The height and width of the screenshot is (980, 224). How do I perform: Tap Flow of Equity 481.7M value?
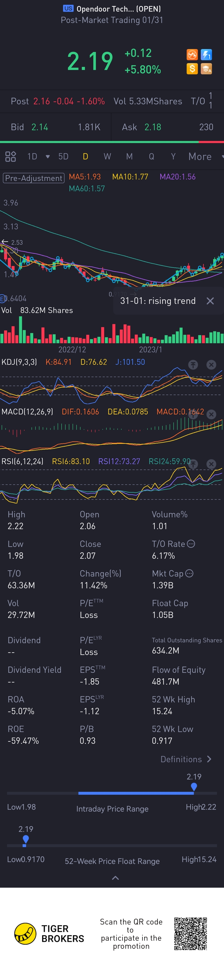tap(165, 681)
